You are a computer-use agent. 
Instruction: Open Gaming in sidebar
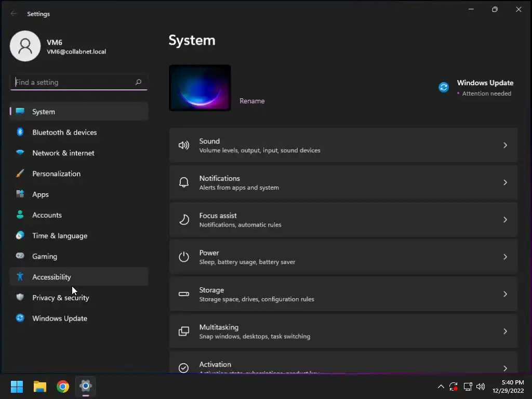(x=79, y=256)
